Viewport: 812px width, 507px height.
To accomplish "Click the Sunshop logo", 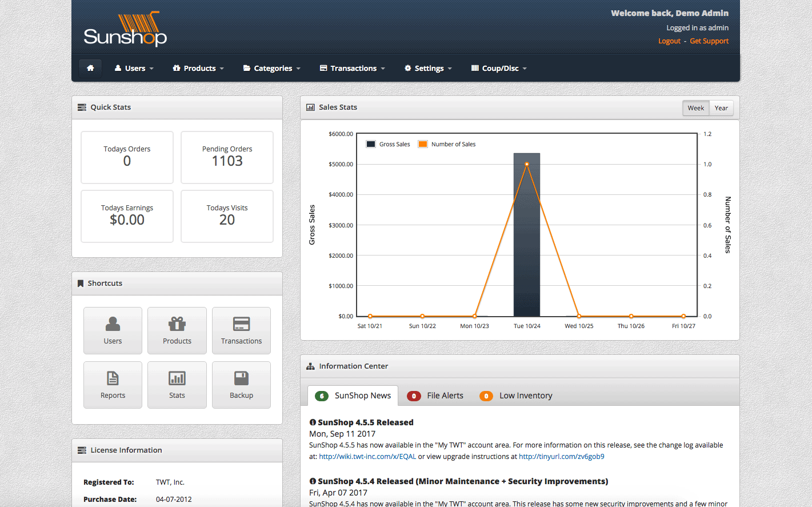I will (125, 29).
